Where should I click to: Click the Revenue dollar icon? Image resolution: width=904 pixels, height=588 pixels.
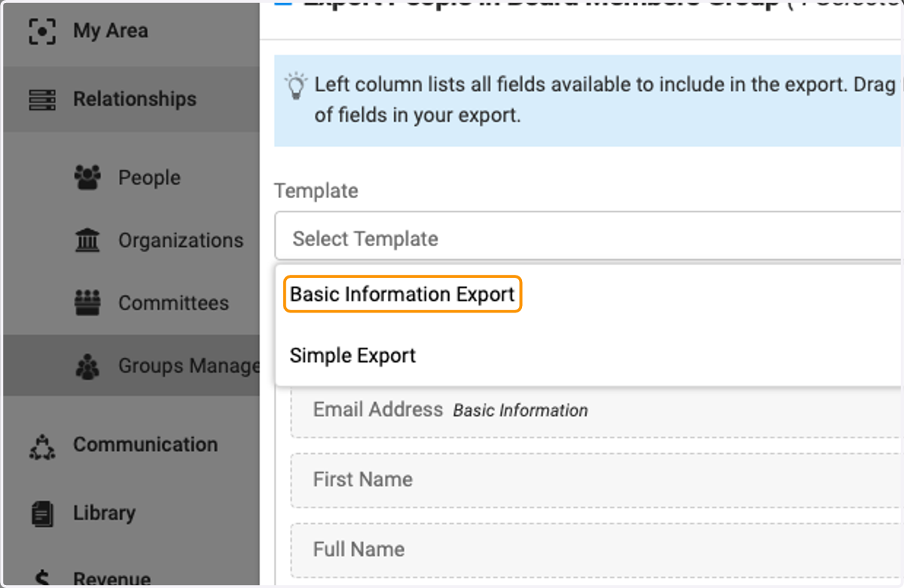(42, 578)
